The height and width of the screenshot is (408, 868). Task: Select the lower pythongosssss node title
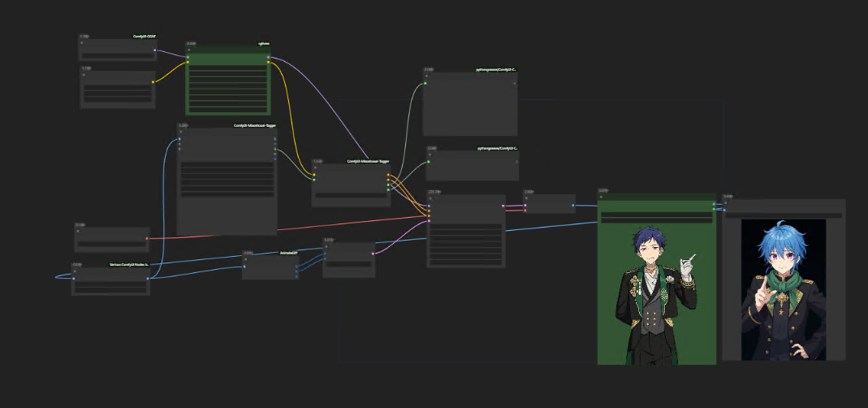pyautogui.click(x=496, y=149)
